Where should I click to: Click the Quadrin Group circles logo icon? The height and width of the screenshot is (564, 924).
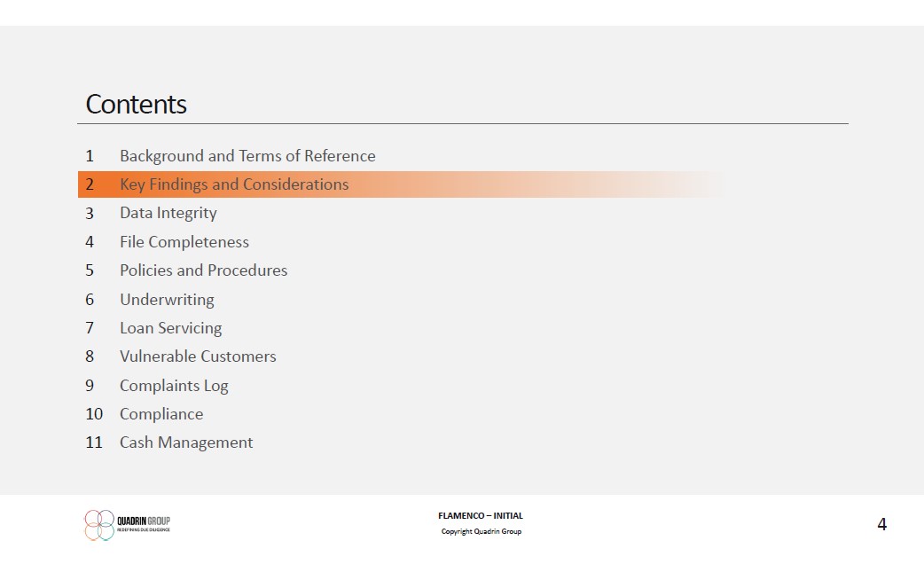click(99, 525)
